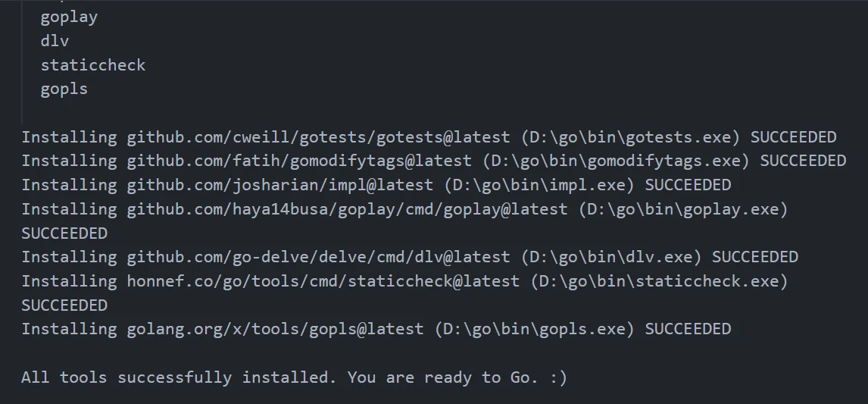Select the dlv entry in tools list
The height and width of the screenshot is (404, 868).
coord(55,41)
